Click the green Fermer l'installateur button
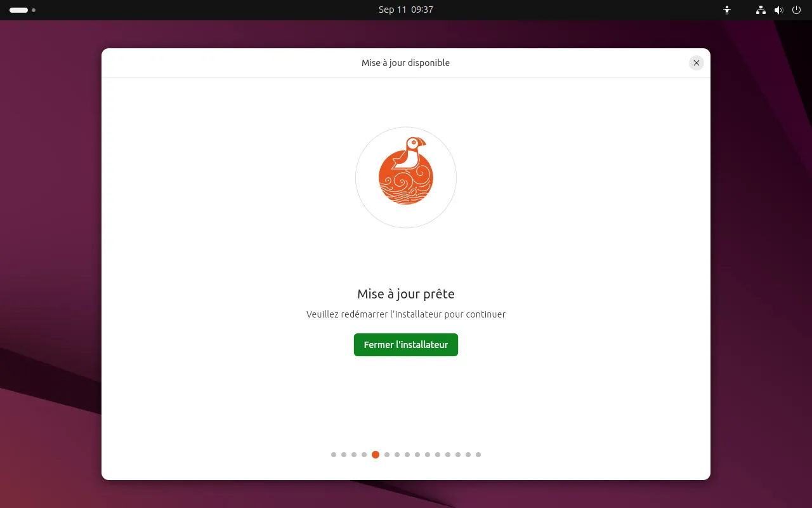Viewport: 812px width, 508px height. (x=406, y=345)
